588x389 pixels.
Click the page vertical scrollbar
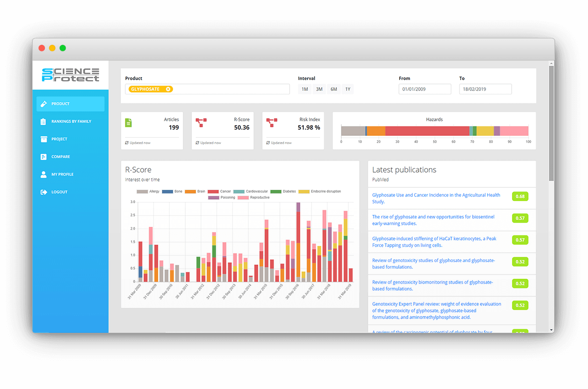(552, 123)
